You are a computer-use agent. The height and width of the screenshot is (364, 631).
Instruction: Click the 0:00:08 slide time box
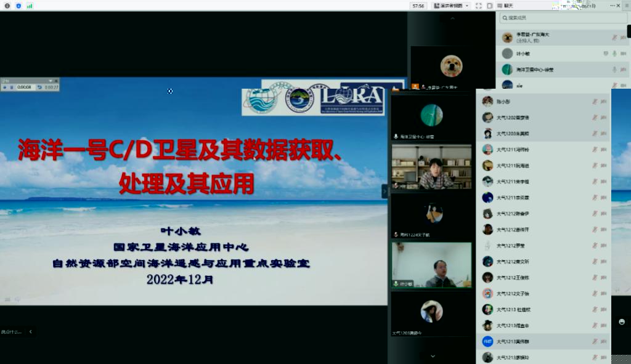pos(25,87)
